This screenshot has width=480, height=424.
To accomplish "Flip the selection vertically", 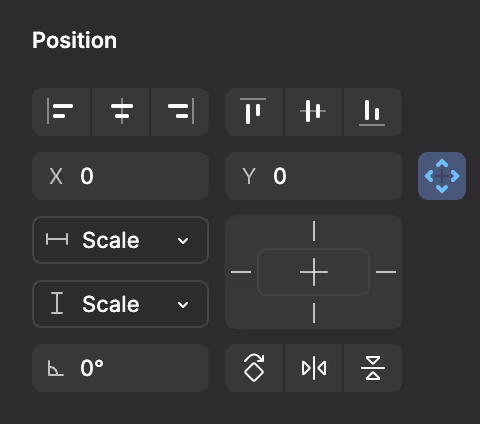I will coord(373,368).
